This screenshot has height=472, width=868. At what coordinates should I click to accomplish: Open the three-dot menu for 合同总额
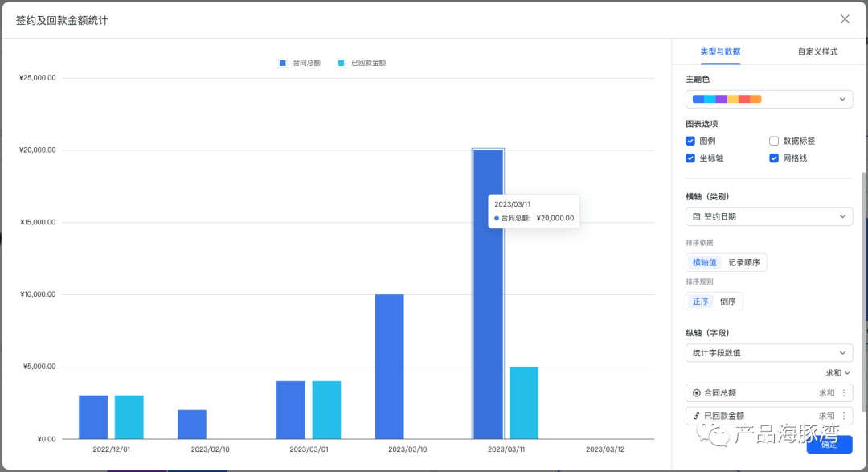coord(843,393)
